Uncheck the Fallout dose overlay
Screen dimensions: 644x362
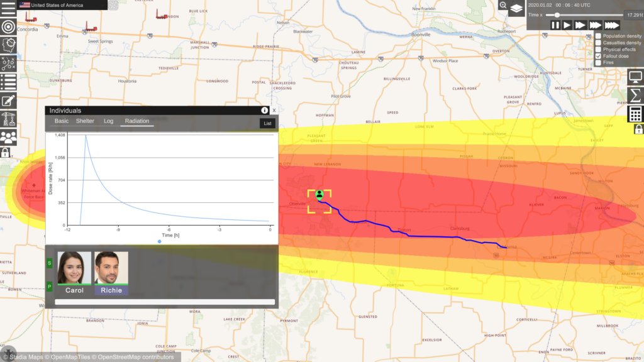(x=598, y=56)
